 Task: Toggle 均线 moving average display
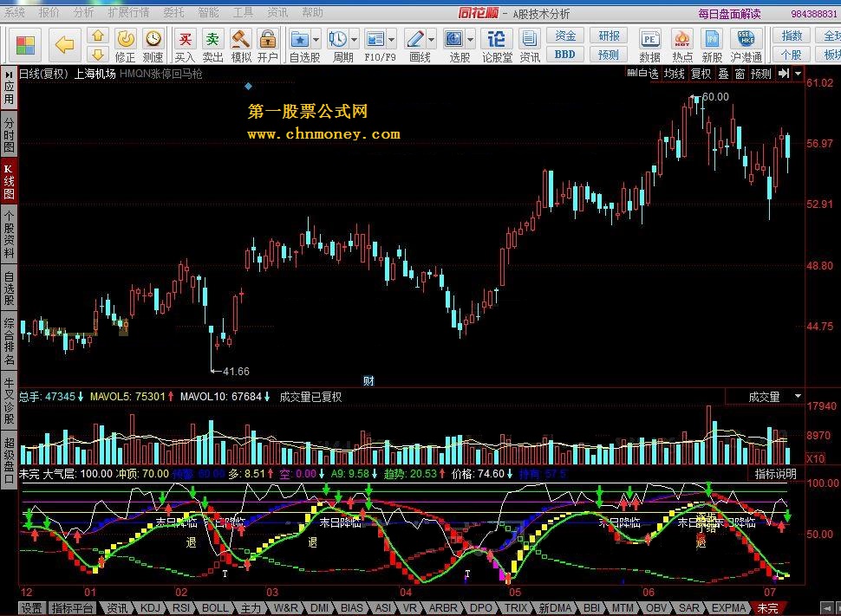675,74
